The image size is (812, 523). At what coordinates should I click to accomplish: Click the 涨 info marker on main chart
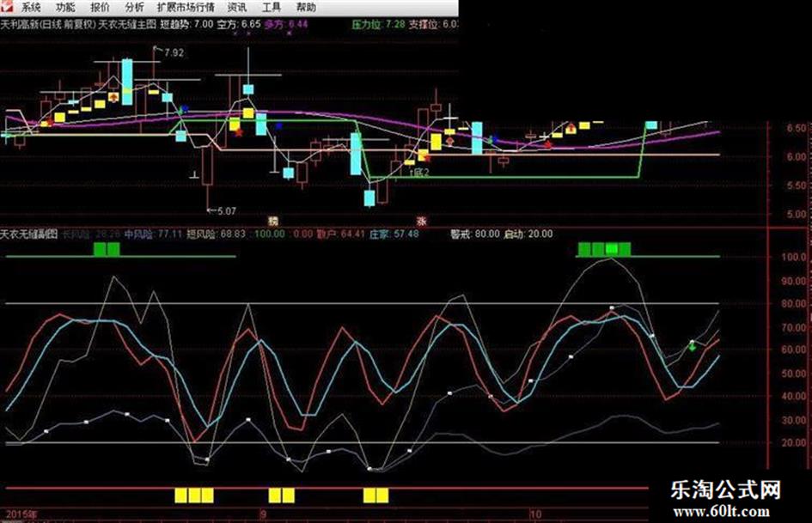[422, 221]
